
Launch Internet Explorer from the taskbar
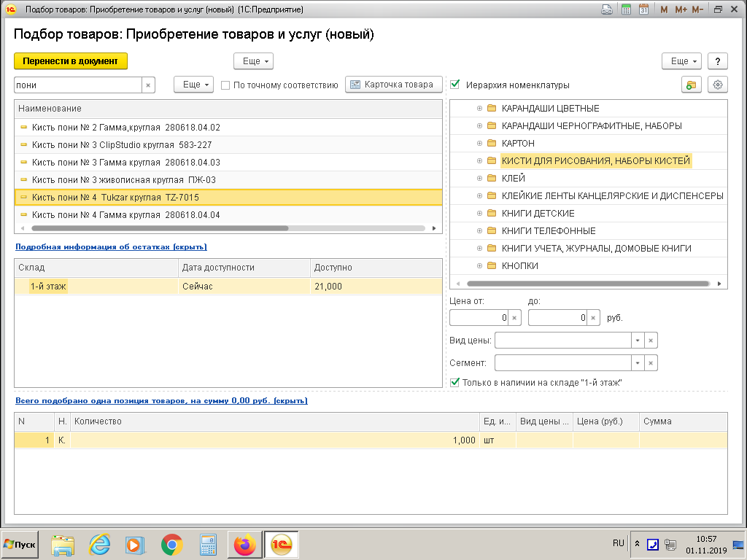(x=99, y=545)
